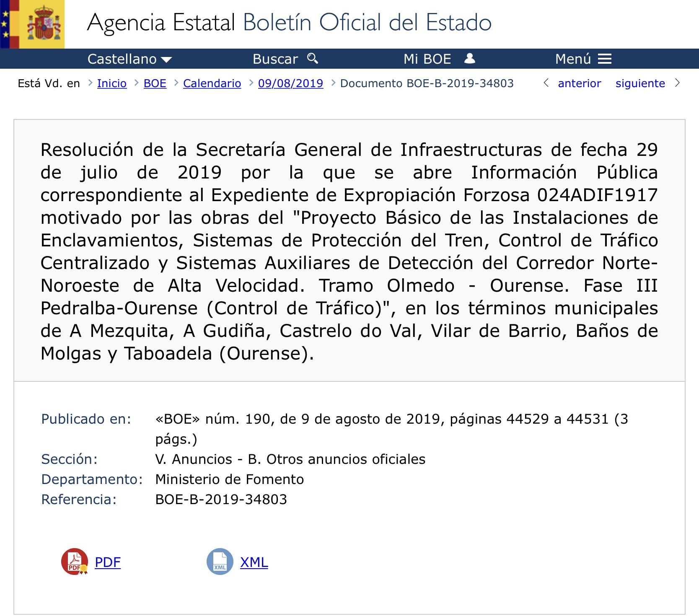This screenshot has width=699, height=616.
Task: Open the Calendario breadcrumb link
Action: tap(212, 83)
